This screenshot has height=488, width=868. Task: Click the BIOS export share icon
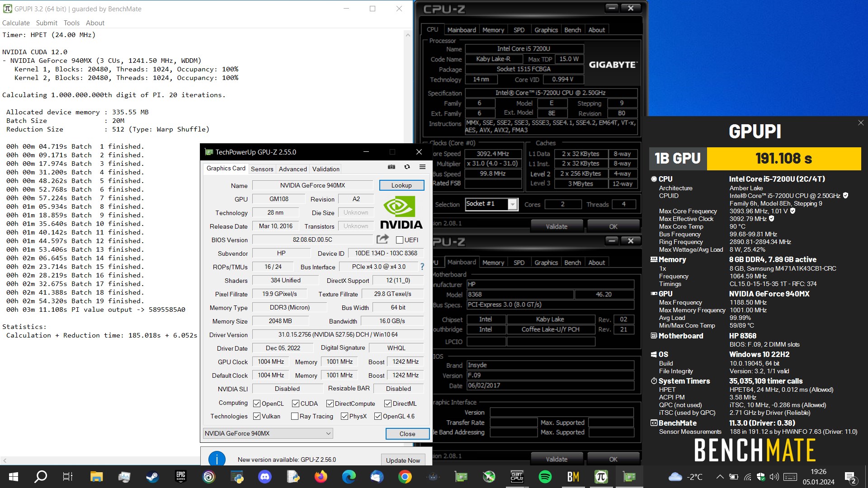382,239
